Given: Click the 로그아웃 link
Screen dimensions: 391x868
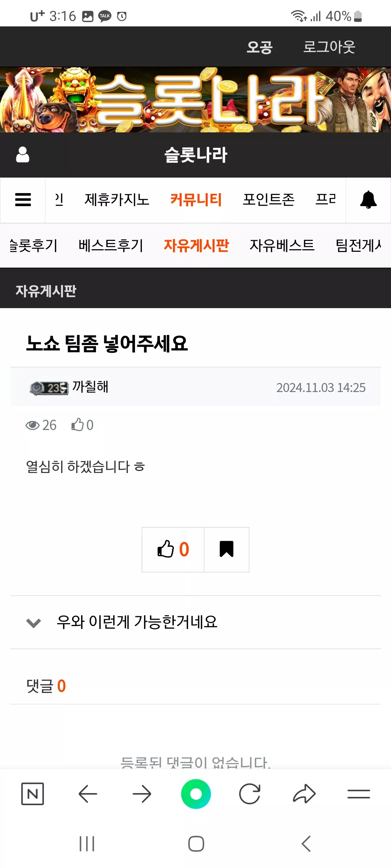Looking at the screenshot, I should coord(329,47).
